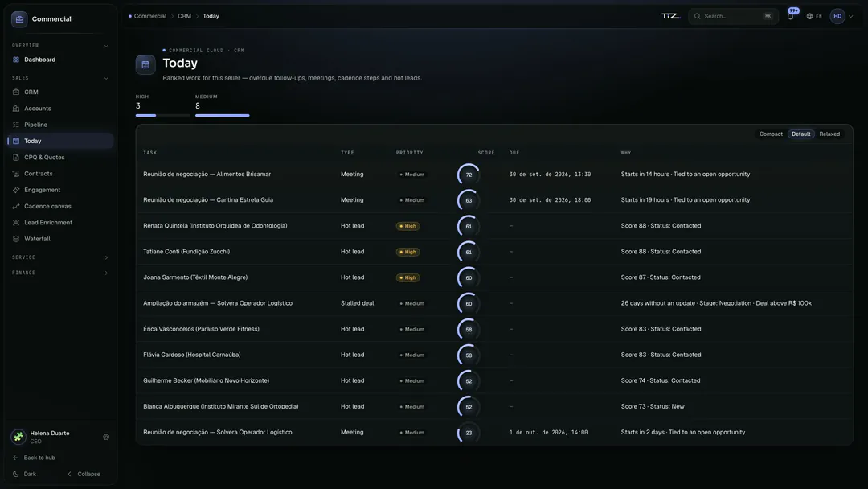Click the search magnifier icon
Viewport: 868px width, 489px height.
698,16
